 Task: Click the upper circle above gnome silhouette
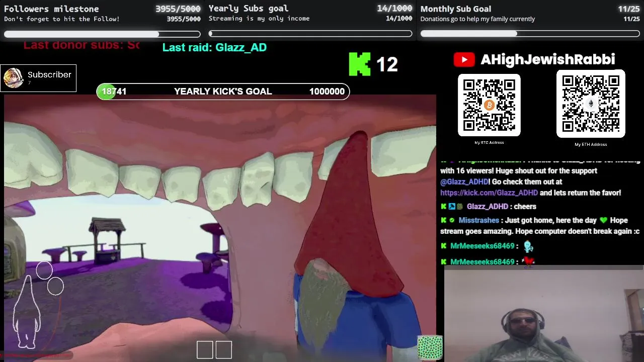click(44, 270)
